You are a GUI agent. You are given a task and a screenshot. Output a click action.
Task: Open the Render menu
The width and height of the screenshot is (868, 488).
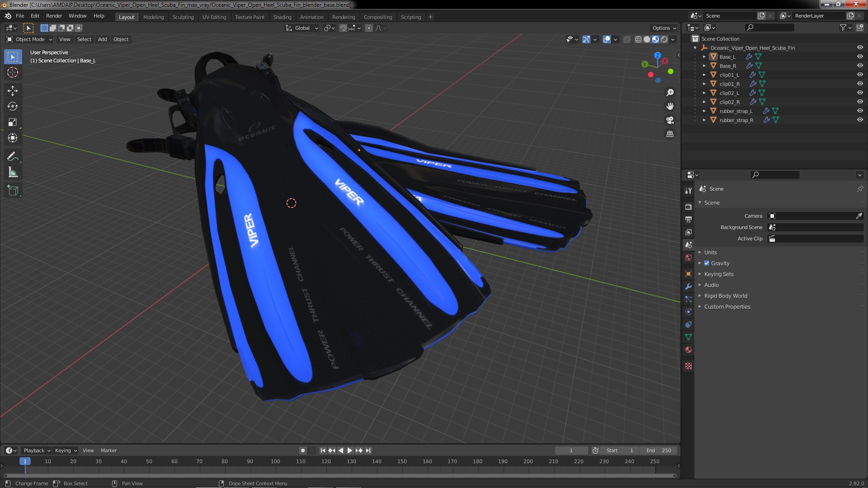(54, 16)
